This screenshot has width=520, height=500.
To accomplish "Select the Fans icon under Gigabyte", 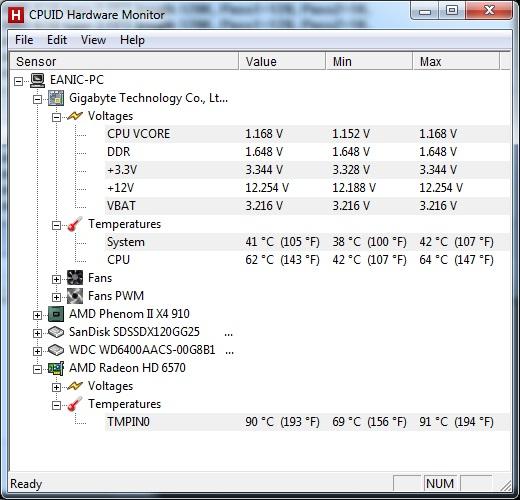I will point(75,278).
